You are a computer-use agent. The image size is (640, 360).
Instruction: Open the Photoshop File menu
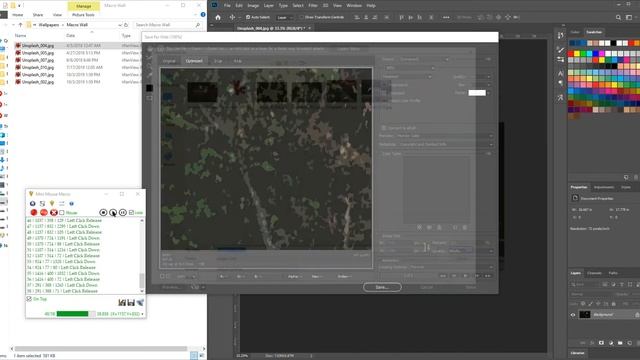coord(227,5)
